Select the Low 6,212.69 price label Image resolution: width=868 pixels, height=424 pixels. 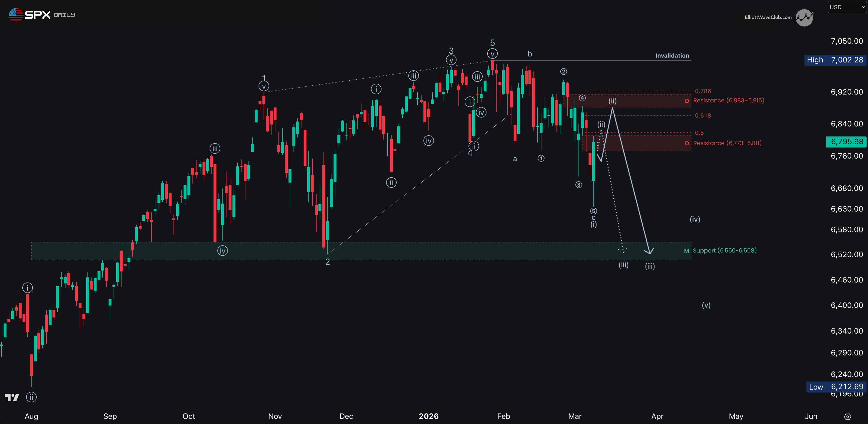(836, 387)
